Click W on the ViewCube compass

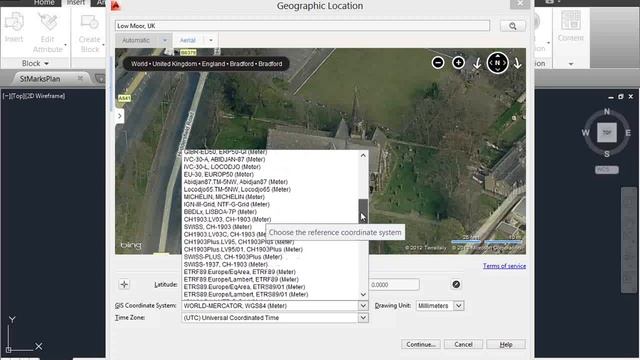point(585,133)
